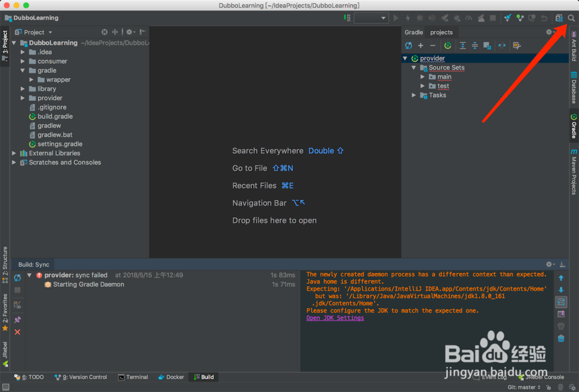Select settings.gradle in Project tree
This screenshot has height=392, width=579.
60,144
